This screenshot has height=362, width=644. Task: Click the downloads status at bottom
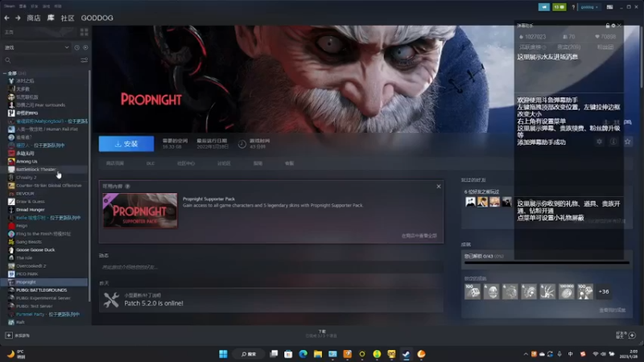[x=321, y=333]
